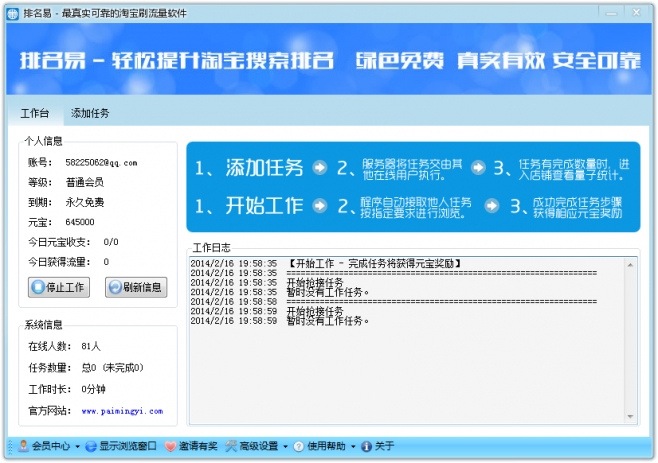Open the 工作台 tab
This screenshot has width=658, height=463.
coord(35,113)
